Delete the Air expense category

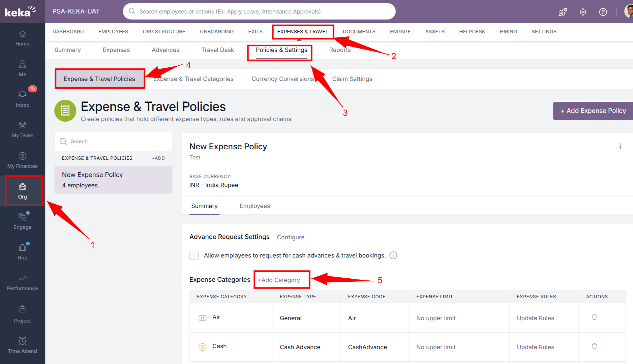click(x=594, y=317)
